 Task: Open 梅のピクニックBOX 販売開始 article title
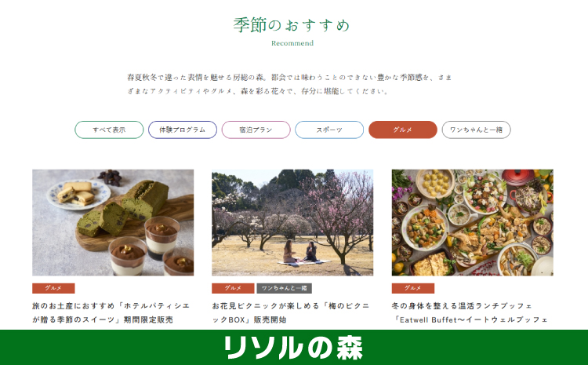pyautogui.click(x=291, y=313)
